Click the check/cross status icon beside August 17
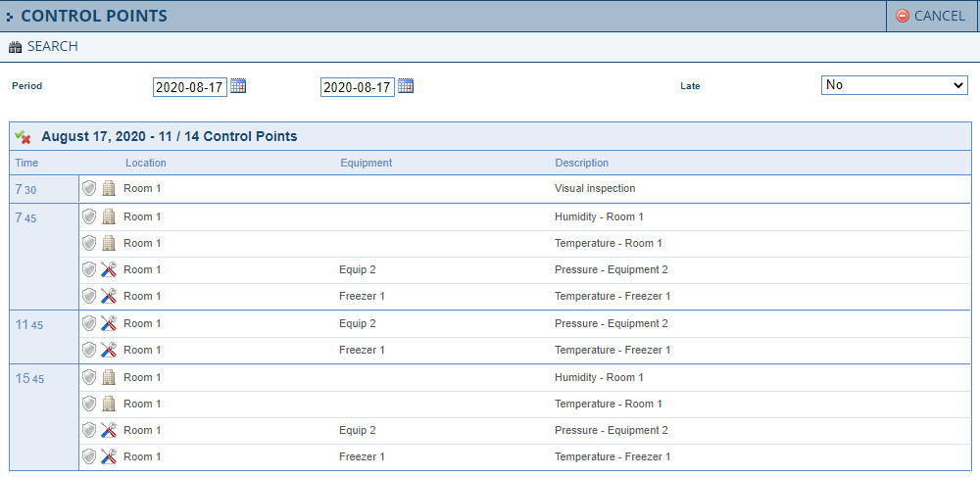The image size is (980, 477). (x=23, y=137)
